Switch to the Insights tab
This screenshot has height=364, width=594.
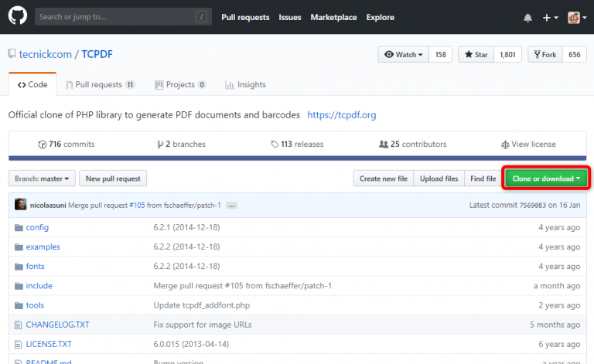(x=245, y=84)
